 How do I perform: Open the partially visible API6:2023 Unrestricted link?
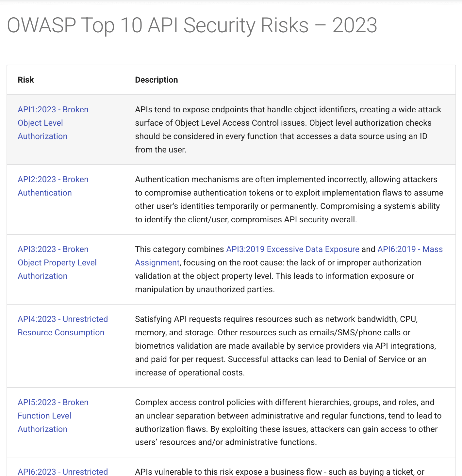(x=62, y=471)
